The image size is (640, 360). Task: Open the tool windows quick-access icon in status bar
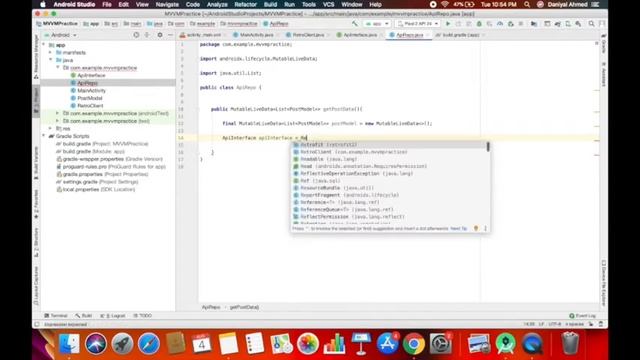(37, 324)
